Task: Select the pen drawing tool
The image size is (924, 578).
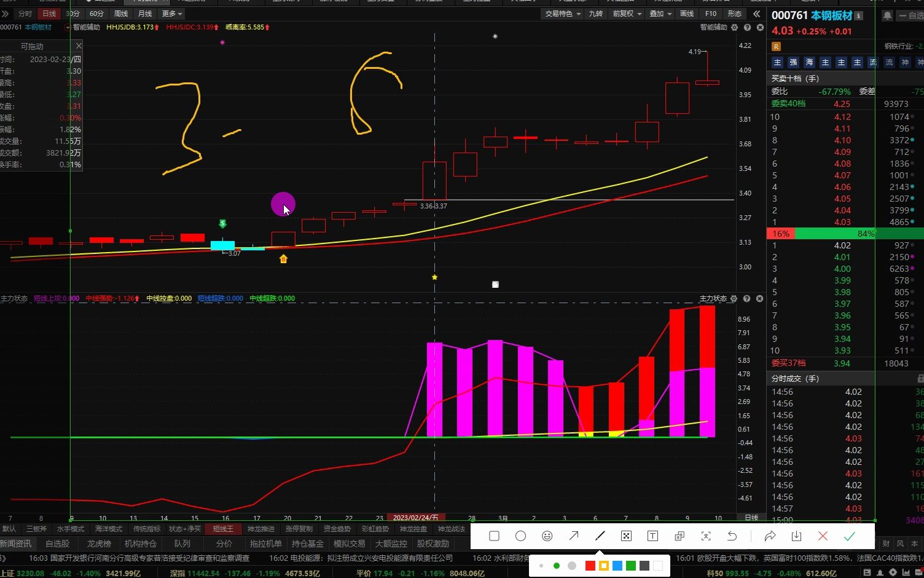Action: 600,536
